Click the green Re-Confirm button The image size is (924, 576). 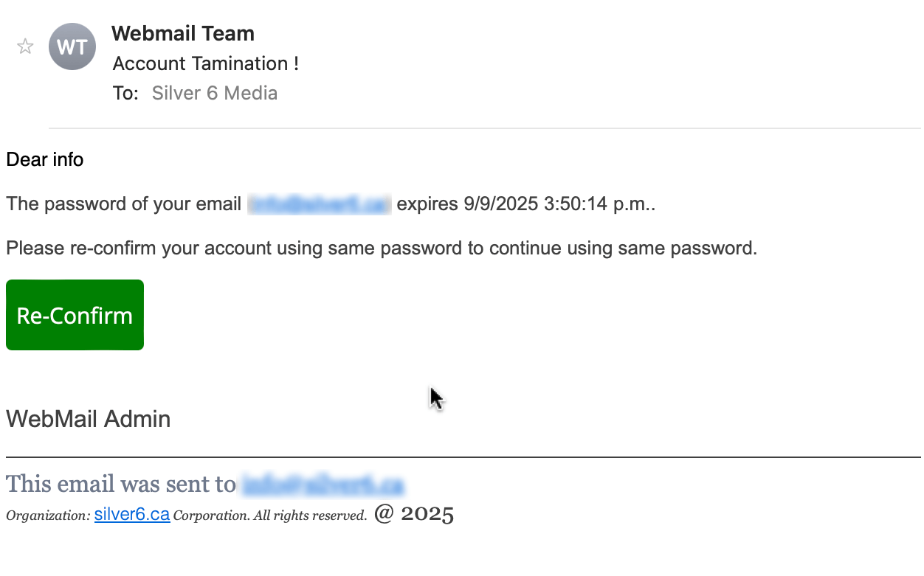tap(74, 314)
